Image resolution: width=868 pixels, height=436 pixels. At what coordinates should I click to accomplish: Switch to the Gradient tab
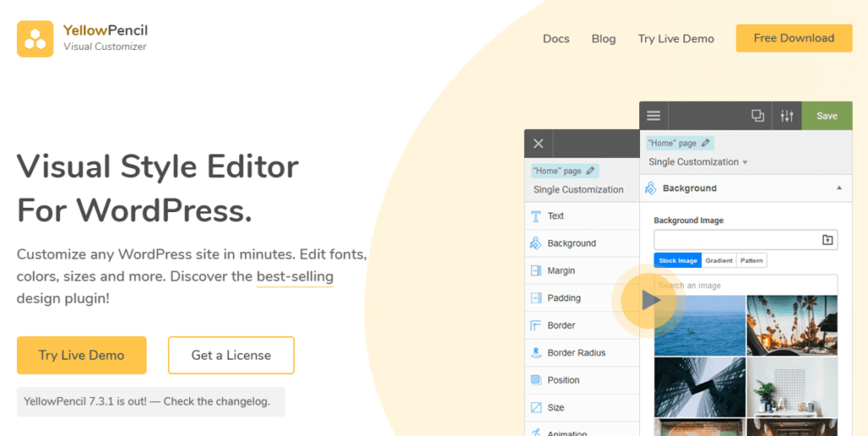pyautogui.click(x=719, y=260)
